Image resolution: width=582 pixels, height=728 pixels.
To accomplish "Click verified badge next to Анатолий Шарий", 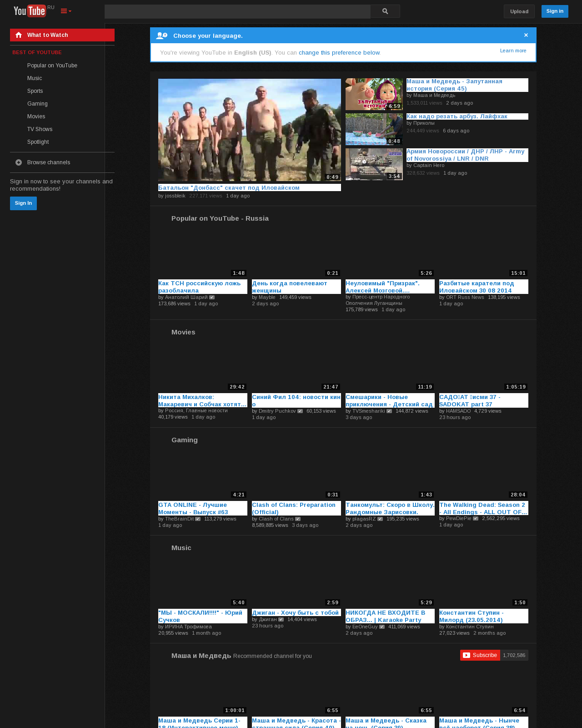I will pos(212,298).
